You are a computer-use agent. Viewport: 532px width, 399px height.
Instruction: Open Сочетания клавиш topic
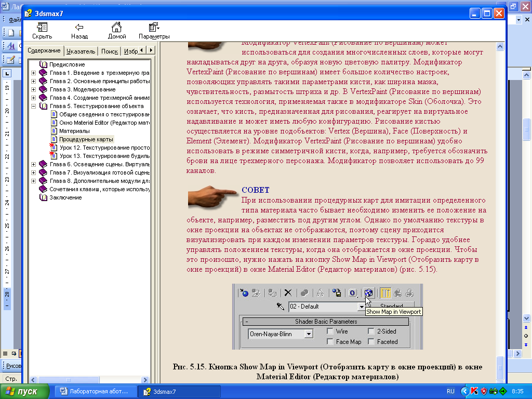coord(99,189)
